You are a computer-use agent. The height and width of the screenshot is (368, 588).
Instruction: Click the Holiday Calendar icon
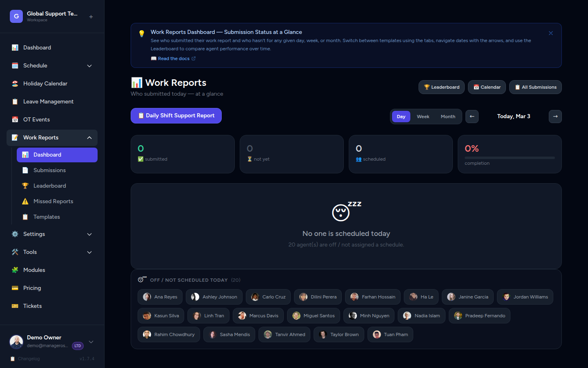[x=15, y=83]
